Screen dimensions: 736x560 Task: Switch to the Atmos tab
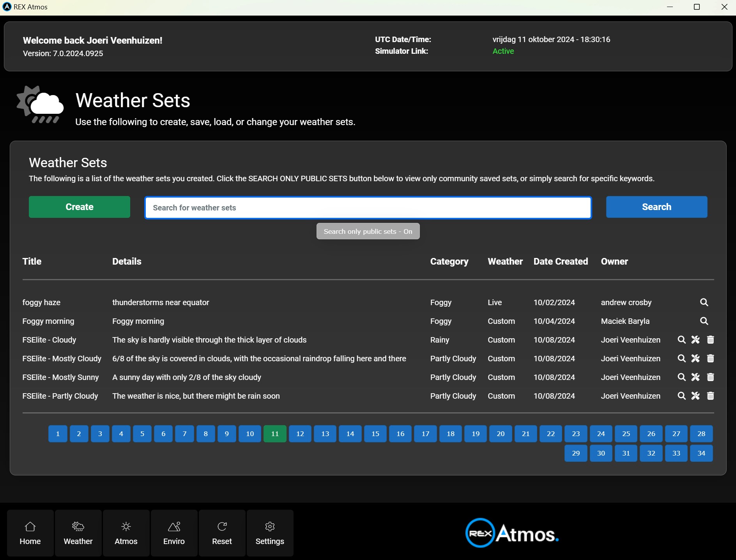pos(126,533)
